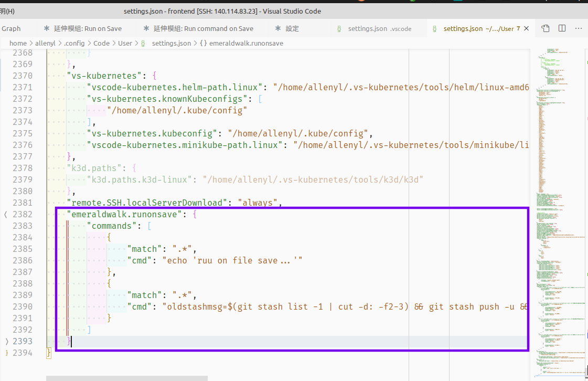Image resolution: width=588 pixels, height=381 pixels.
Task: Open the settings.json .vscode tab
Action: tap(373, 28)
